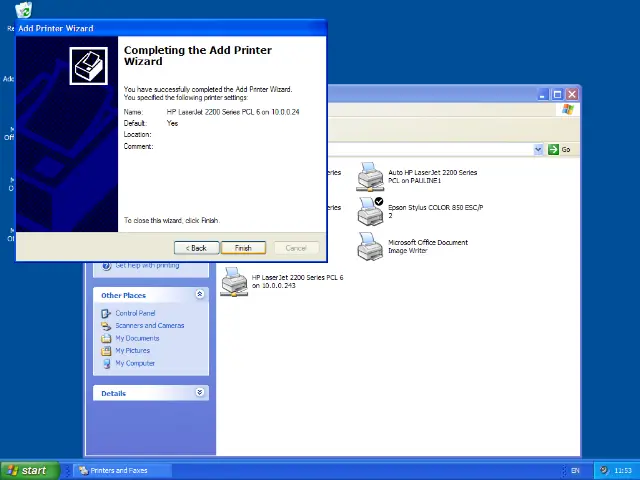Click HP LaserJet 2200 on 10.0.0.243 label
The image size is (640, 480).
[298, 281]
